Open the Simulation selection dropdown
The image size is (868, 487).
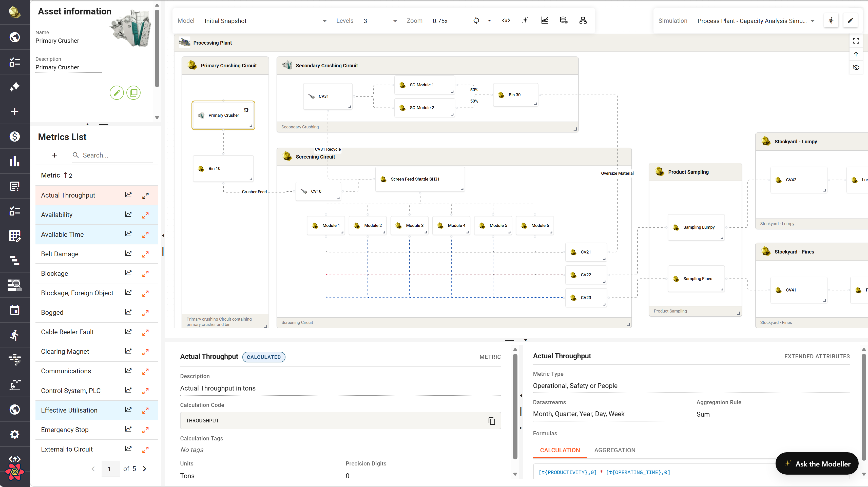758,21
